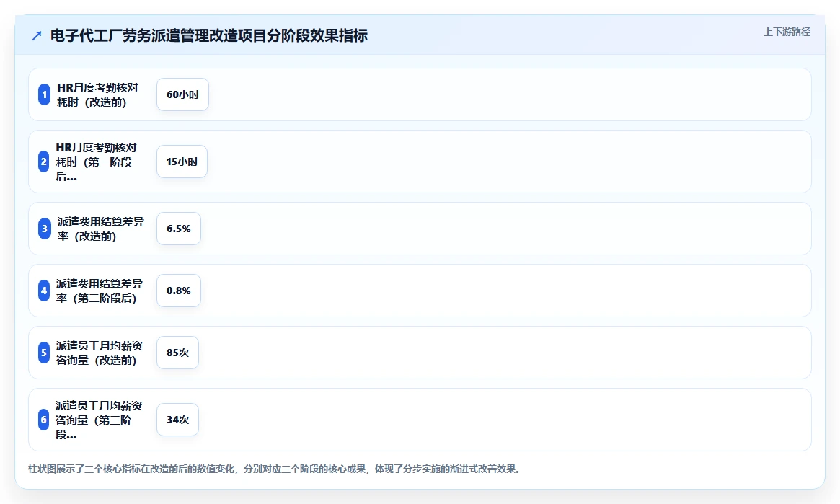
Task: Click the label 派遣费用结算差异率（改造前）
Action: pos(101,229)
